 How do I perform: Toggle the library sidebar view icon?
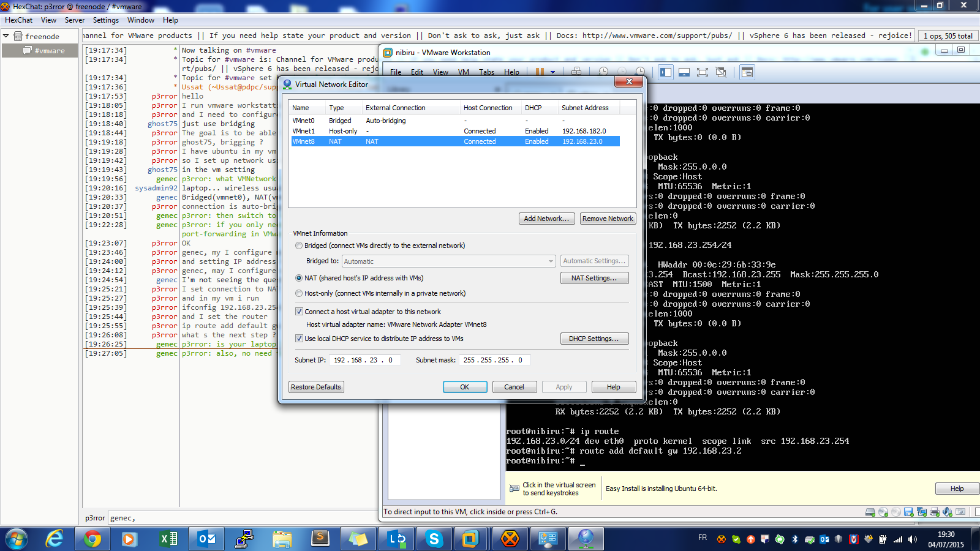coord(666,72)
